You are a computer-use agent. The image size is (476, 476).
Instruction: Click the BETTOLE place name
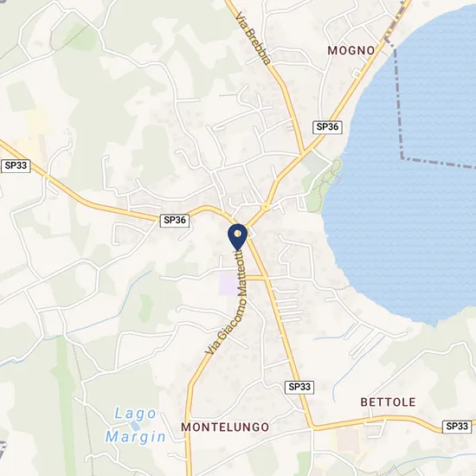tap(388, 402)
